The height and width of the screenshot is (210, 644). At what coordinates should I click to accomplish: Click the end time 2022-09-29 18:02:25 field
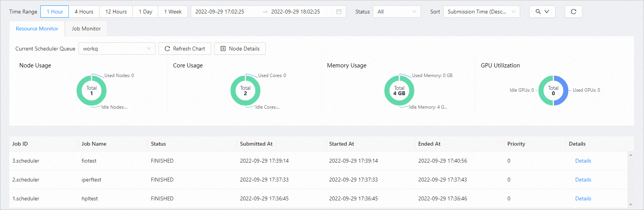point(295,12)
